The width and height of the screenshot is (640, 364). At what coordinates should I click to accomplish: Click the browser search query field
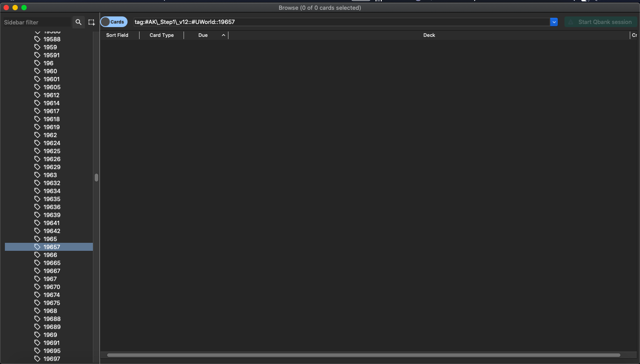pos(341,22)
